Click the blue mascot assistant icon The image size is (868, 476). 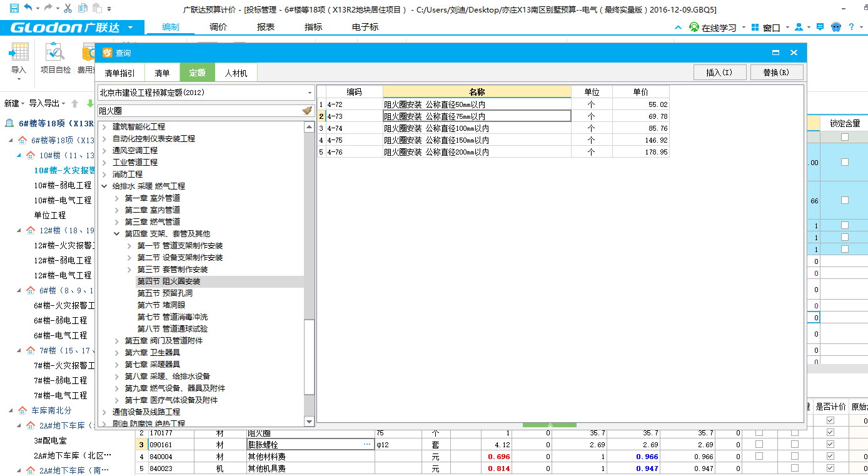pyautogui.click(x=836, y=28)
